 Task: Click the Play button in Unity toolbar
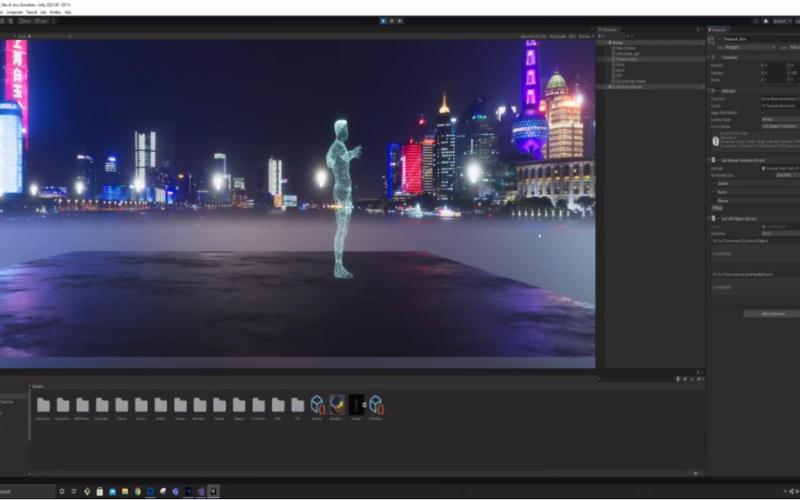[383, 20]
